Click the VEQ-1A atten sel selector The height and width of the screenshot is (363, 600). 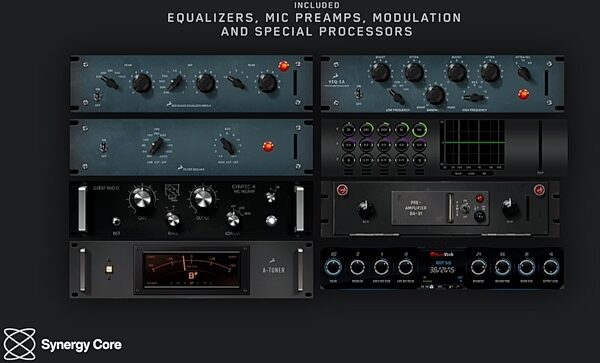tap(523, 72)
